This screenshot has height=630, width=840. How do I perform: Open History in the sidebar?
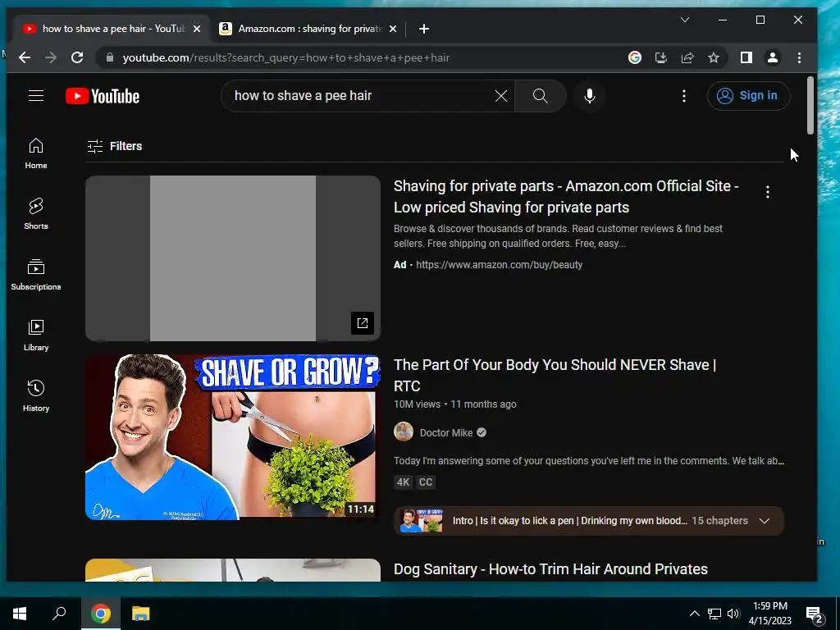(36, 396)
